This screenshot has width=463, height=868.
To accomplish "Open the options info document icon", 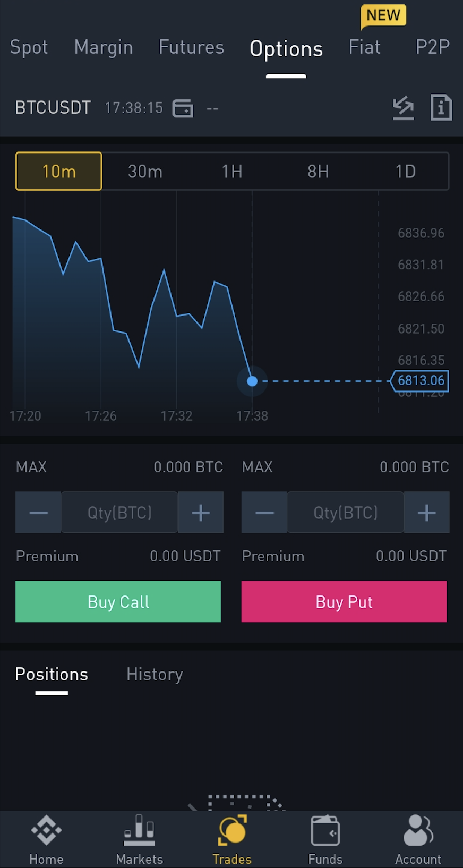I will pyautogui.click(x=441, y=108).
